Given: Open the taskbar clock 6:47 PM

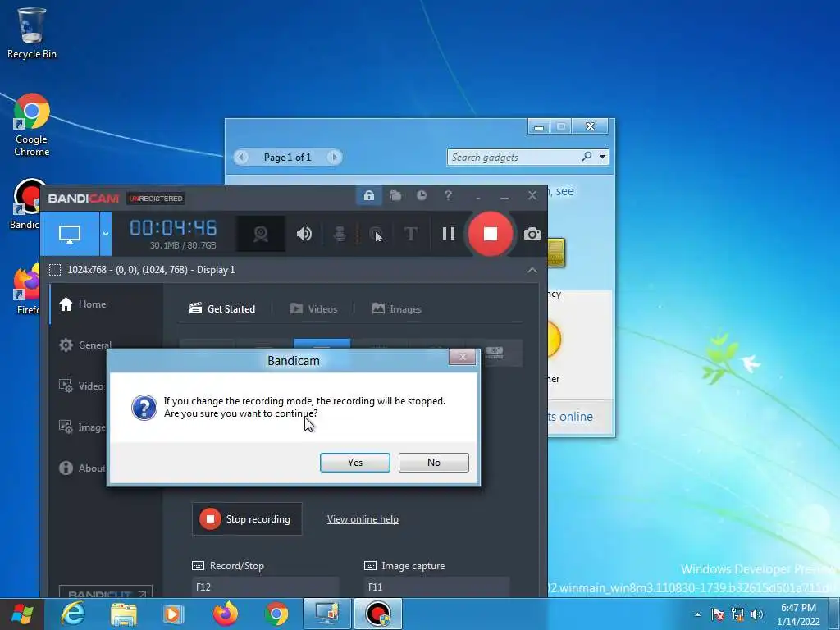Looking at the screenshot, I should (x=798, y=614).
